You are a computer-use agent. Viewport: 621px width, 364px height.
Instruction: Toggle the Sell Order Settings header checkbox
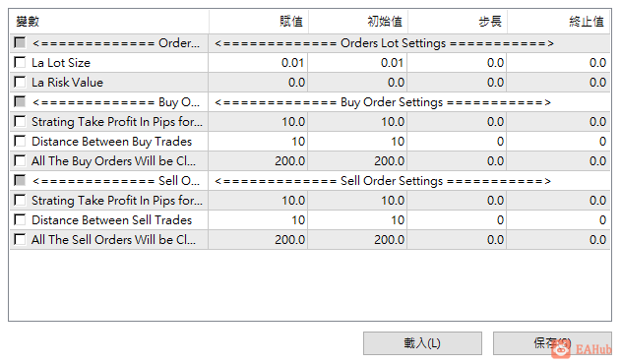[20, 180]
